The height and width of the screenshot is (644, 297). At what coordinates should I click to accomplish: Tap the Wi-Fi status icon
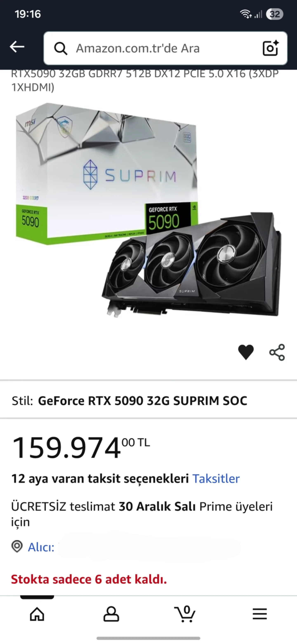tap(246, 14)
